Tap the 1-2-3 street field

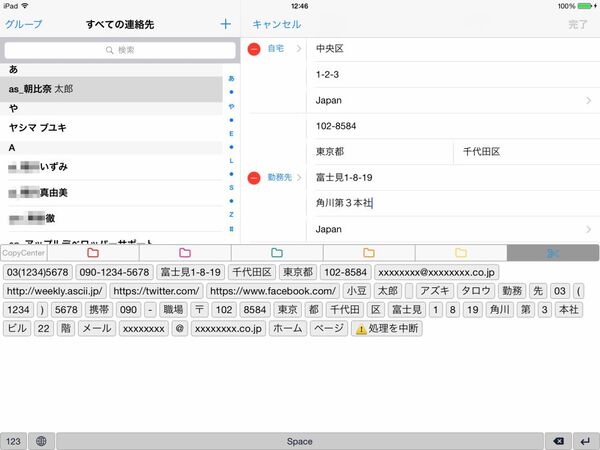point(453,75)
